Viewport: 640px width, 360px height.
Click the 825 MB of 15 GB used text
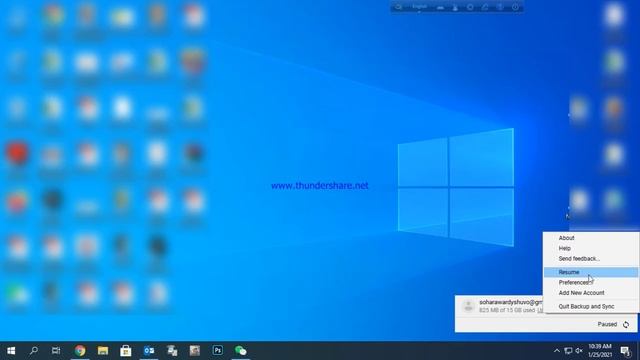507,310
